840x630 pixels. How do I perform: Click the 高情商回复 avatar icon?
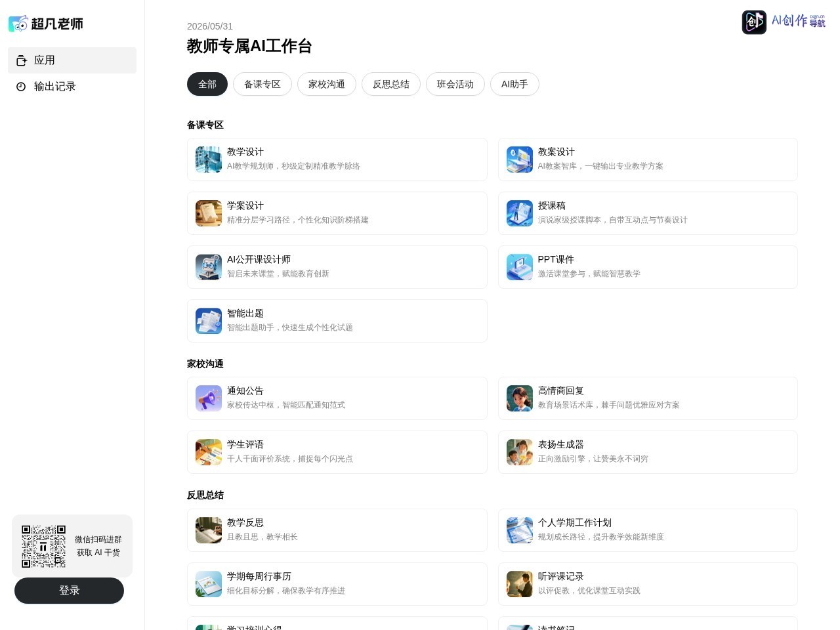pyautogui.click(x=520, y=398)
